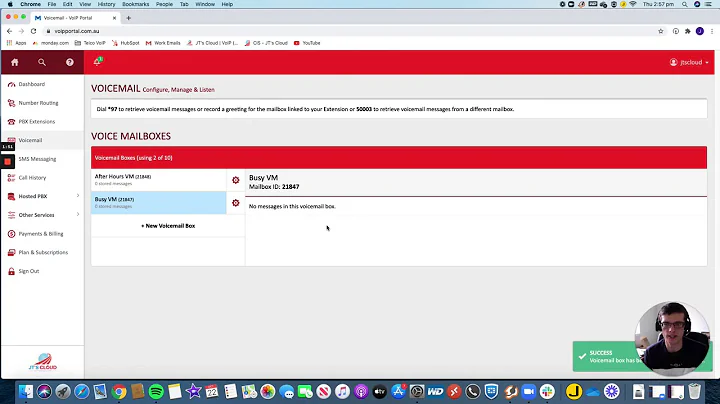
Task: Open the monday.com bookmark
Action: tap(51, 43)
